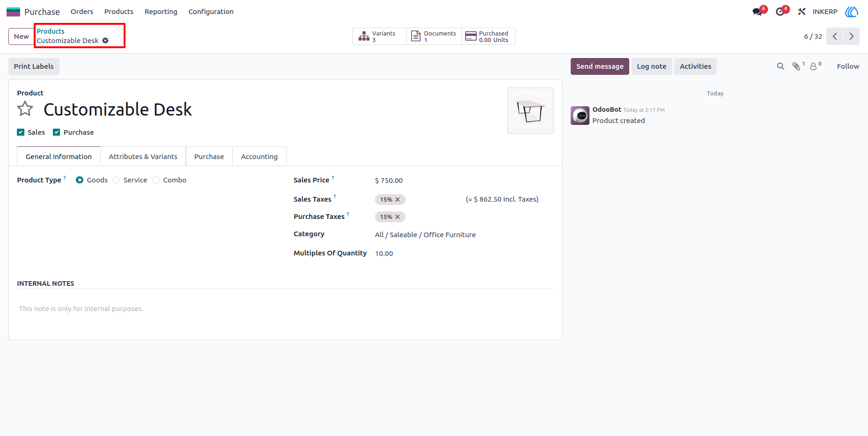
Task: Untick the Sales checkbox
Action: tap(21, 132)
